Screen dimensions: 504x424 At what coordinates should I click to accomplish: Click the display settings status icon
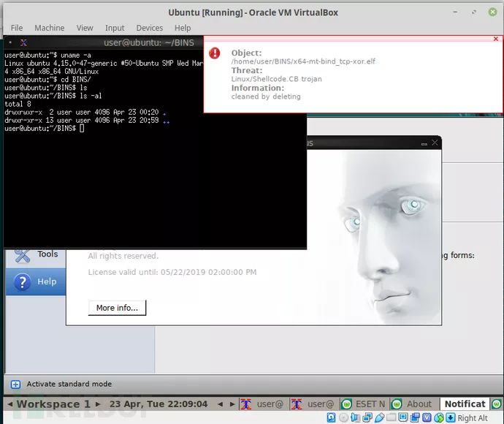tap(402, 417)
